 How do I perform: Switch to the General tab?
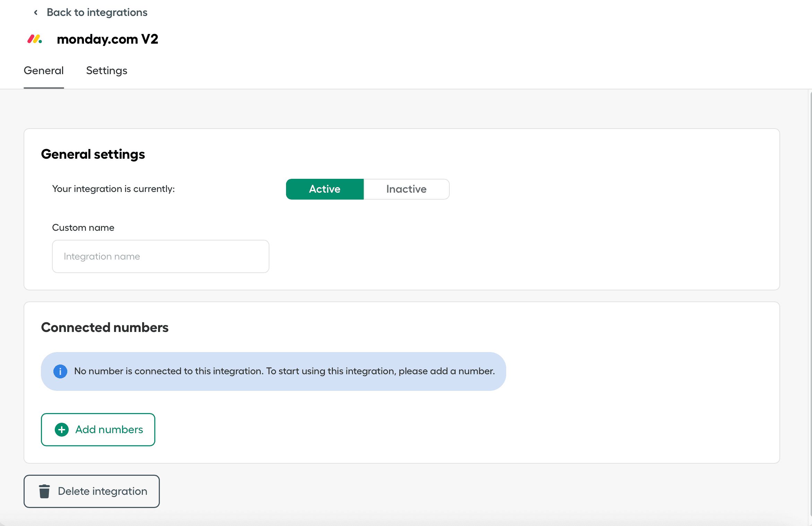44,71
